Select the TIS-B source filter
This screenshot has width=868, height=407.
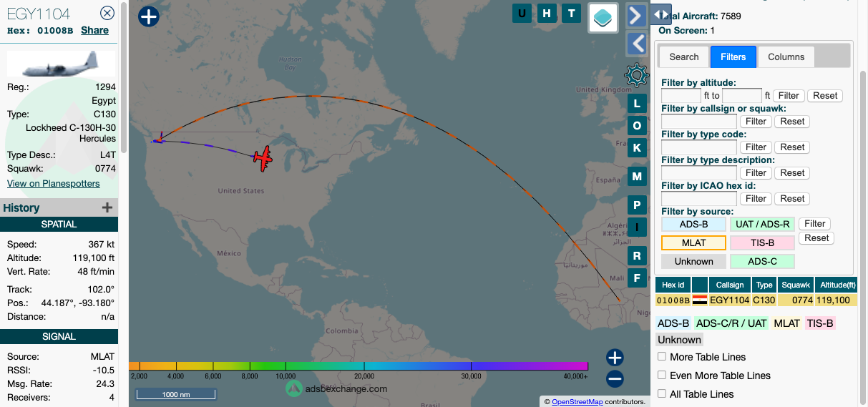point(762,242)
